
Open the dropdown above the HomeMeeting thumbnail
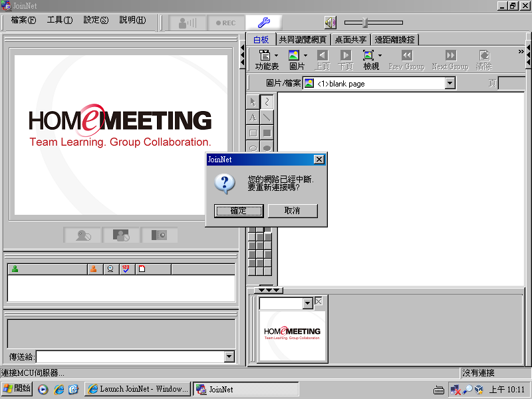pyautogui.click(x=307, y=303)
